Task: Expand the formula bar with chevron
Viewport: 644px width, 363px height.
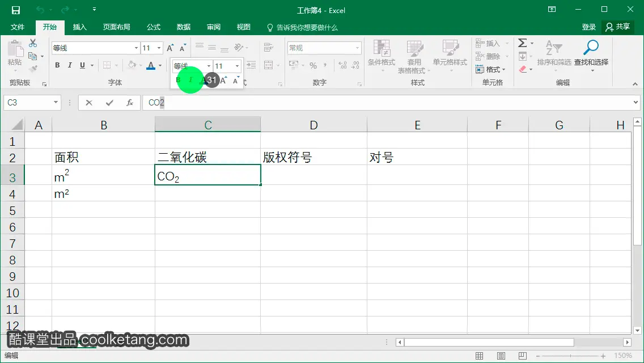Action: tap(636, 102)
